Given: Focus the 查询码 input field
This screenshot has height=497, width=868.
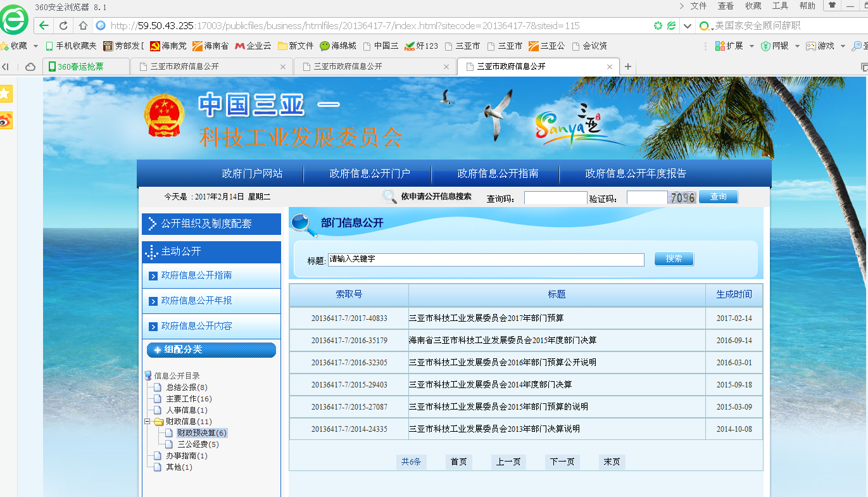Looking at the screenshot, I should pos(556,198).
